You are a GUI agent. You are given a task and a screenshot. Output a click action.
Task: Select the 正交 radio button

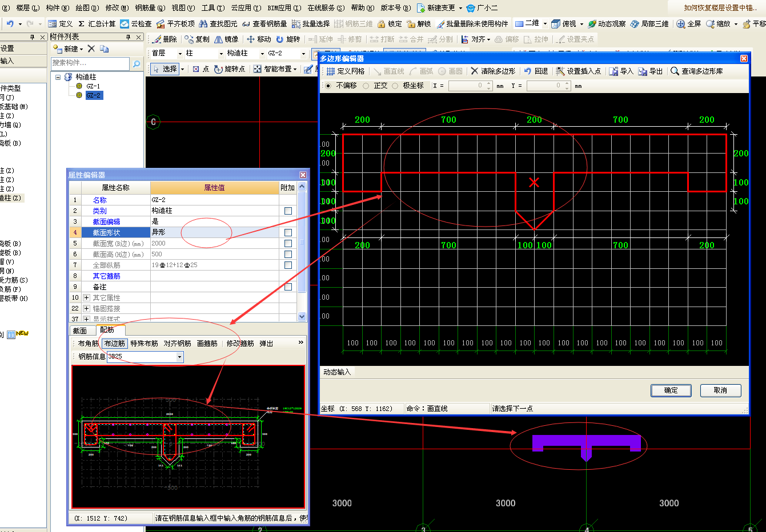(366, 86)
